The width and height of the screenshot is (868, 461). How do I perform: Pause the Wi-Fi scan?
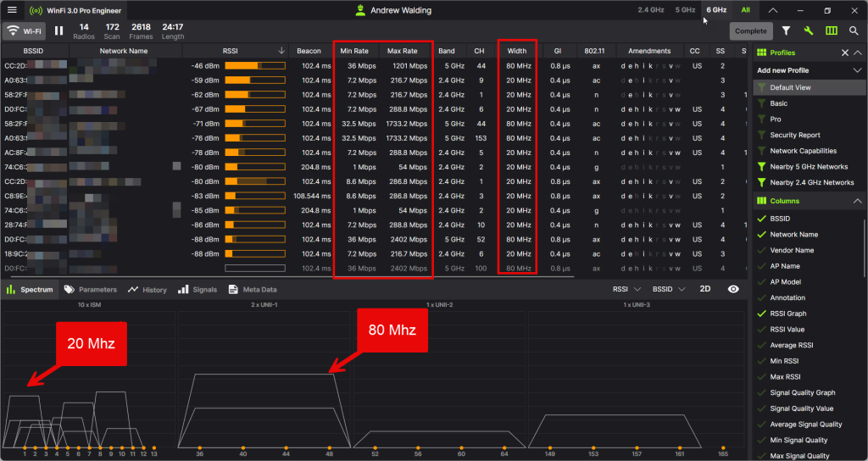point(59,31)
